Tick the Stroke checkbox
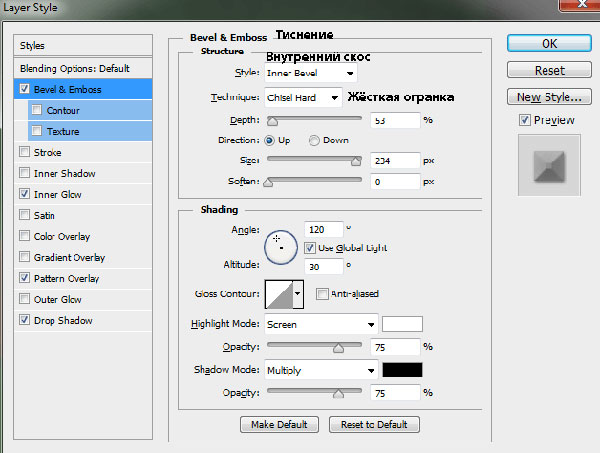 point(24,152)
